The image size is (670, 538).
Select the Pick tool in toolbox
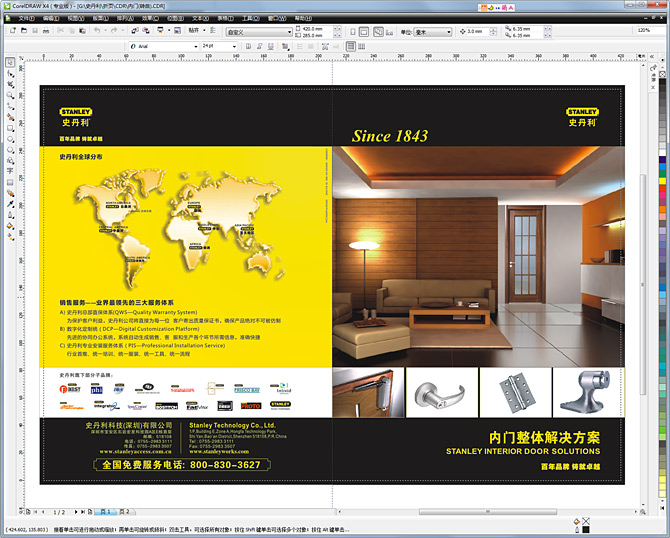[10, 63]
